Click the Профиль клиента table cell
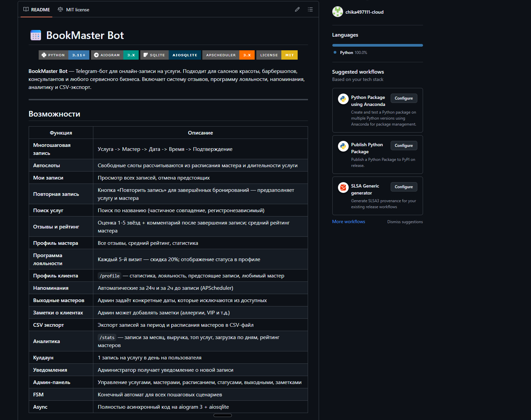 pos(61,275)
